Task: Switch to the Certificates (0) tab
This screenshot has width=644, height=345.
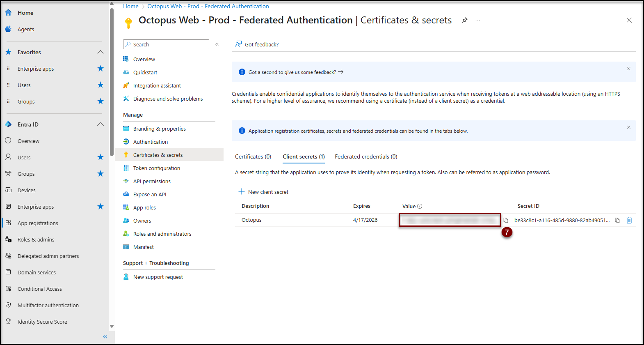Action: pyautogui.click(x=253, y=156)
